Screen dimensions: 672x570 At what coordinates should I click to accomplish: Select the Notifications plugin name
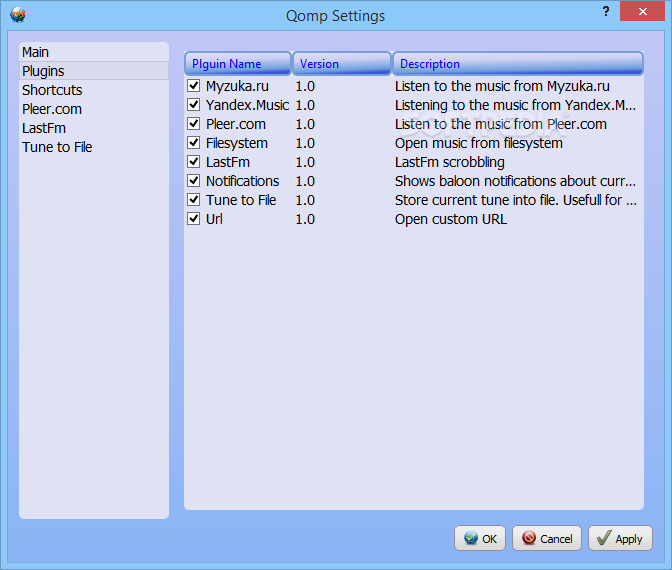coord(243,181)
